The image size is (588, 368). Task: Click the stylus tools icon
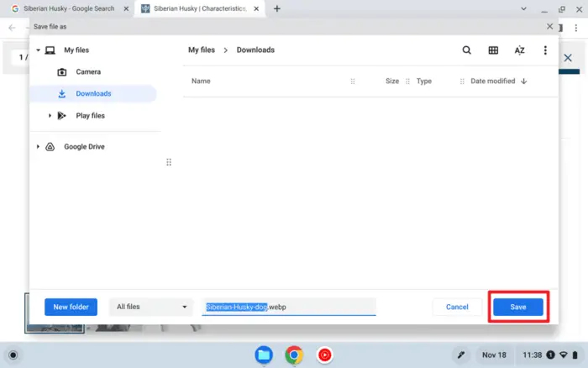(461, 355)
